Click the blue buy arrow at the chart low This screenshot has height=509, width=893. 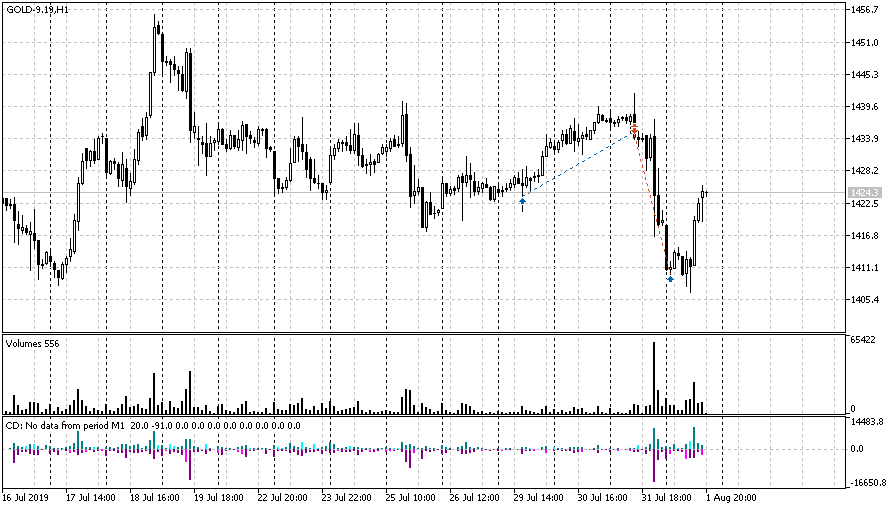click(x=670, y=279)
